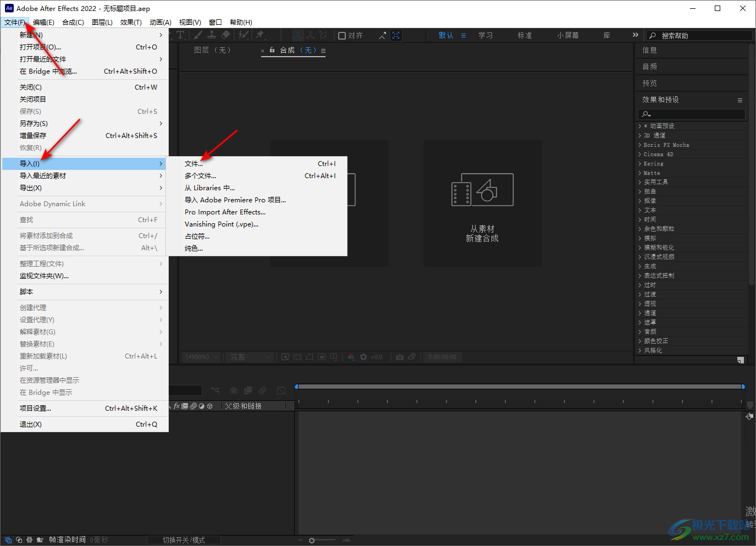The height and width of the screenshot is (546, 756).
Task: Choose 文件... in the import submenu
Action: click(x=257, y=163)
